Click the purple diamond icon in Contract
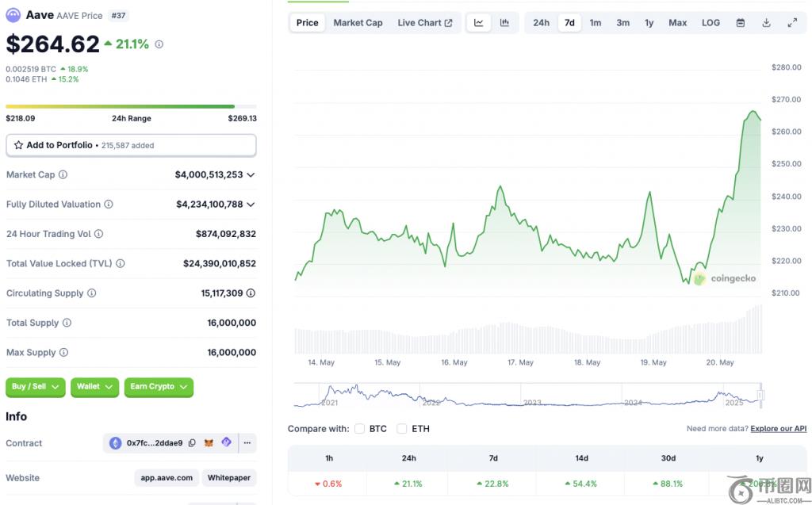 (226, 442)
